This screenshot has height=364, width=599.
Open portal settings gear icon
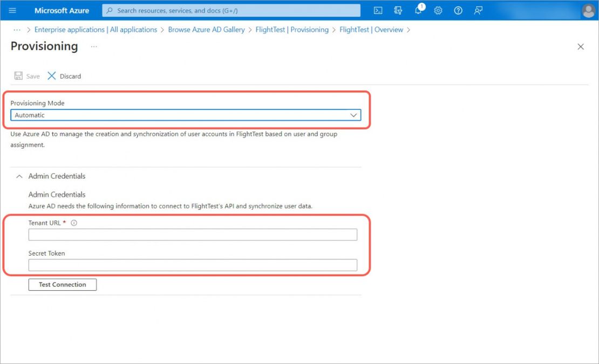[438, 10]
